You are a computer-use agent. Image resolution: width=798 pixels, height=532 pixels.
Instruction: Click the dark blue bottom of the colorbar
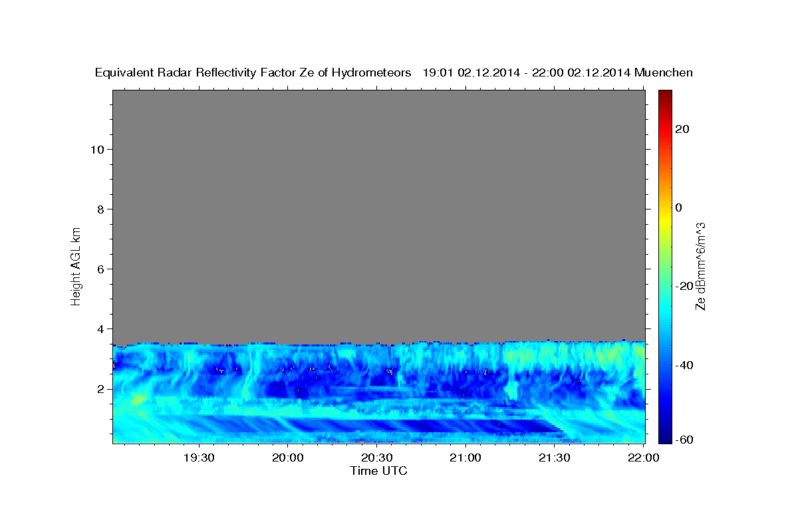click(665, 432)
